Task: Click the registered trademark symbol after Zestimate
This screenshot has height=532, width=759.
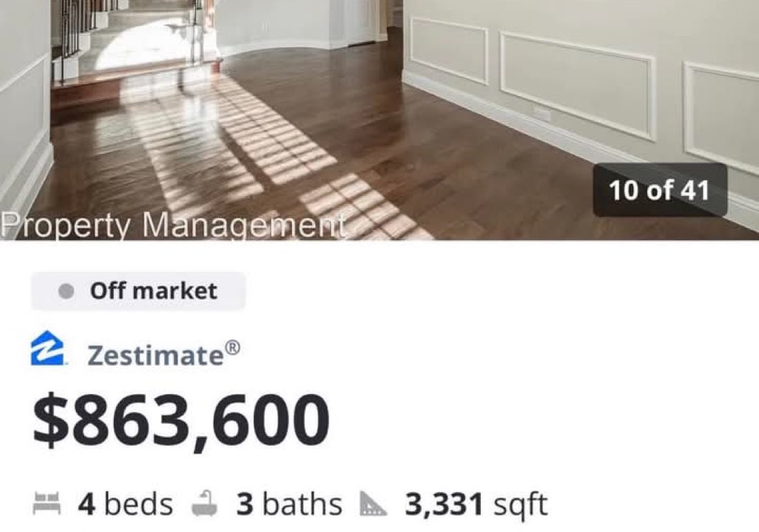Action: click(x=233, y=348)
